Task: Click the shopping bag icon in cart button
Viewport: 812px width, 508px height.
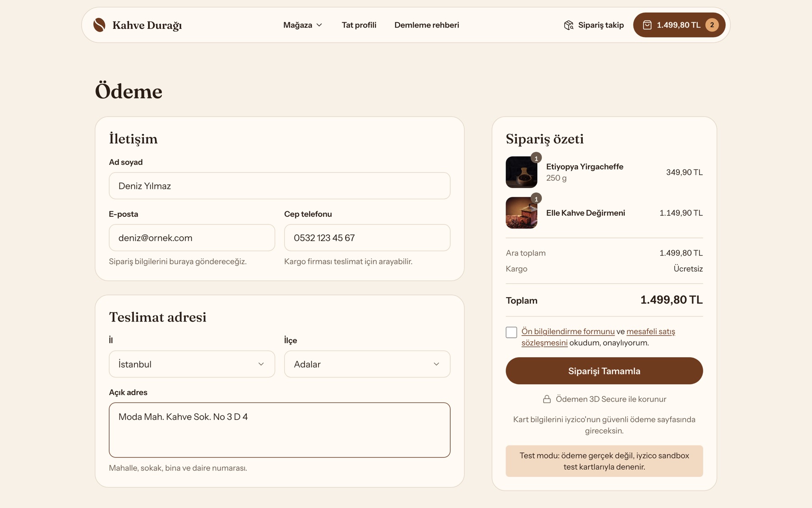Action: 647,25
